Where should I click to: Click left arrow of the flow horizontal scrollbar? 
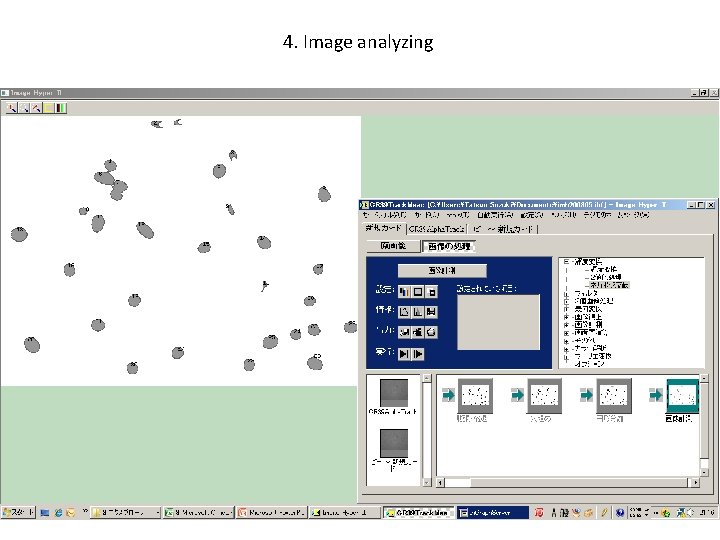tap(440, 483)
